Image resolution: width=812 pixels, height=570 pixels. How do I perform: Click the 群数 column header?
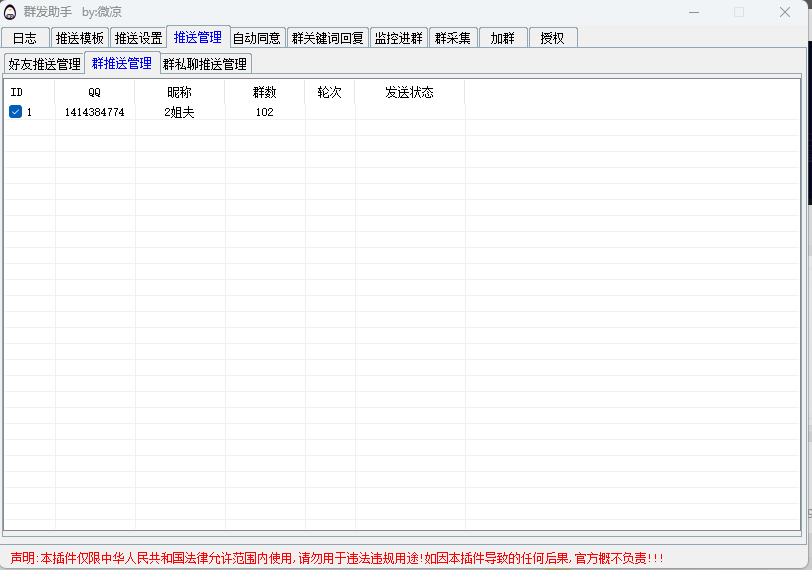point(264,92)
